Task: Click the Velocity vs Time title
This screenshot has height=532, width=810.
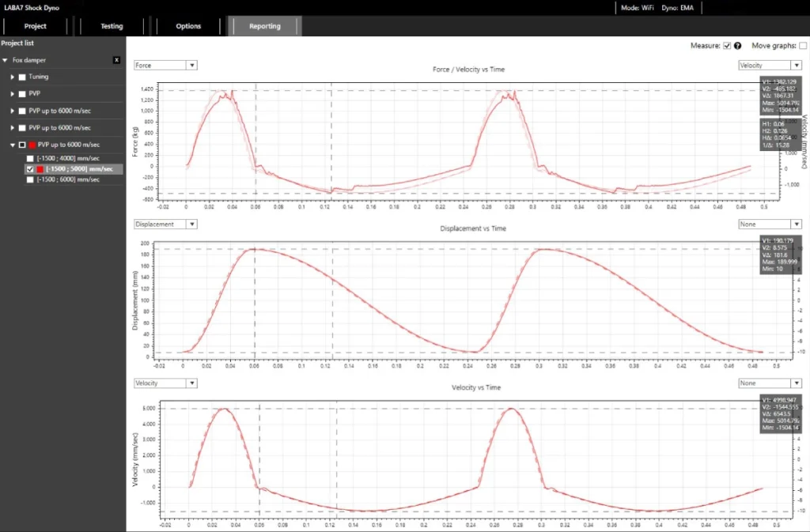Action: (x=475, y=387)
